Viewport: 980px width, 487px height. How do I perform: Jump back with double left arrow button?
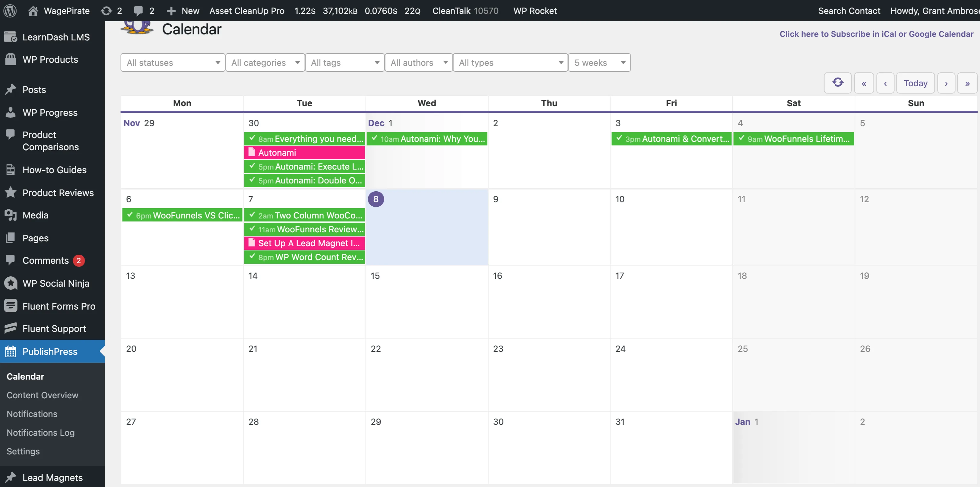click(864, 83)
